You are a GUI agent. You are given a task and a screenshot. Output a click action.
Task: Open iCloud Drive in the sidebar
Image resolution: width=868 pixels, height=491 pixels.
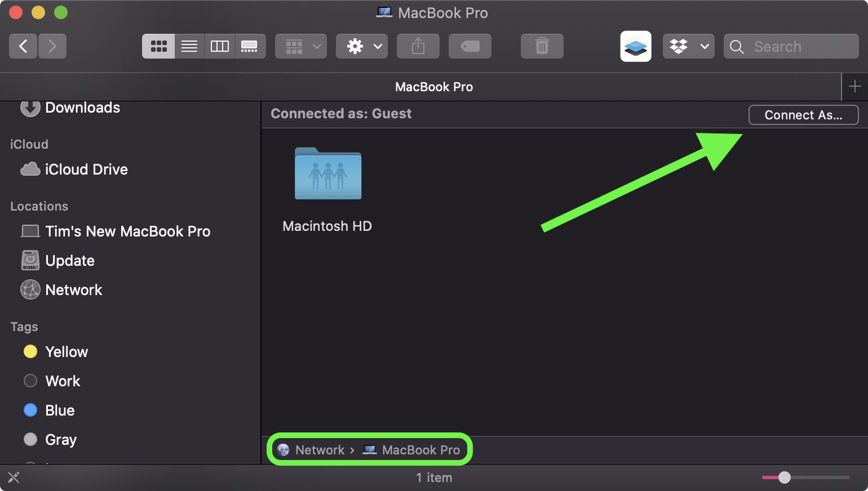point(86,169)
